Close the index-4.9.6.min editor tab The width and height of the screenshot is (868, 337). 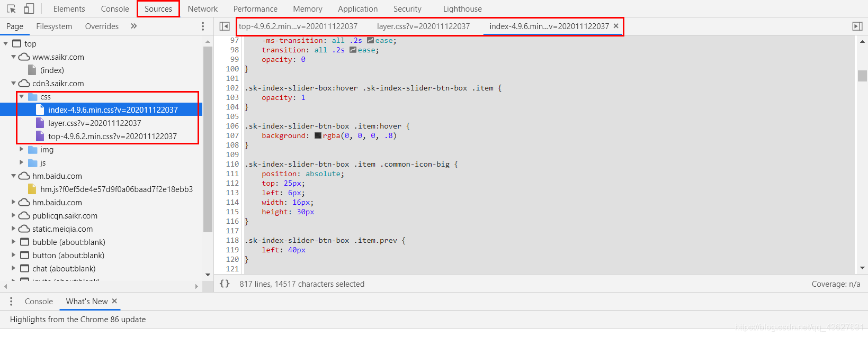pyautogui.click(x=616, y=26)
